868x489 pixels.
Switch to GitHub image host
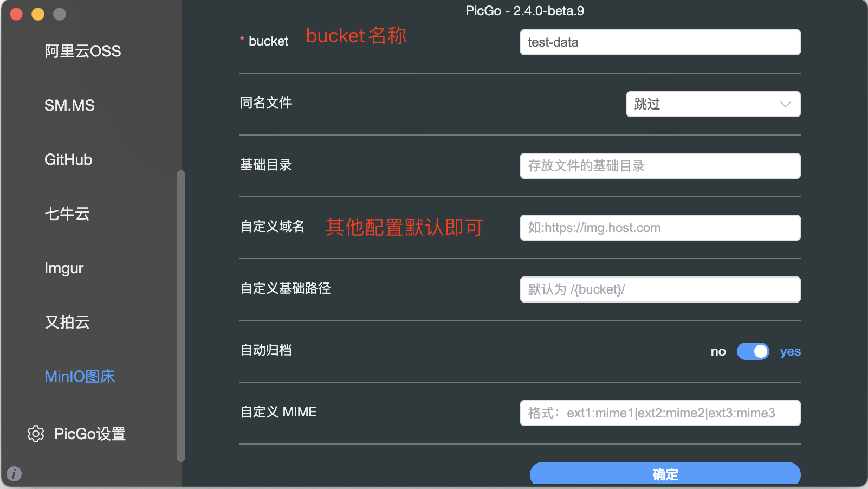point(68,159)
